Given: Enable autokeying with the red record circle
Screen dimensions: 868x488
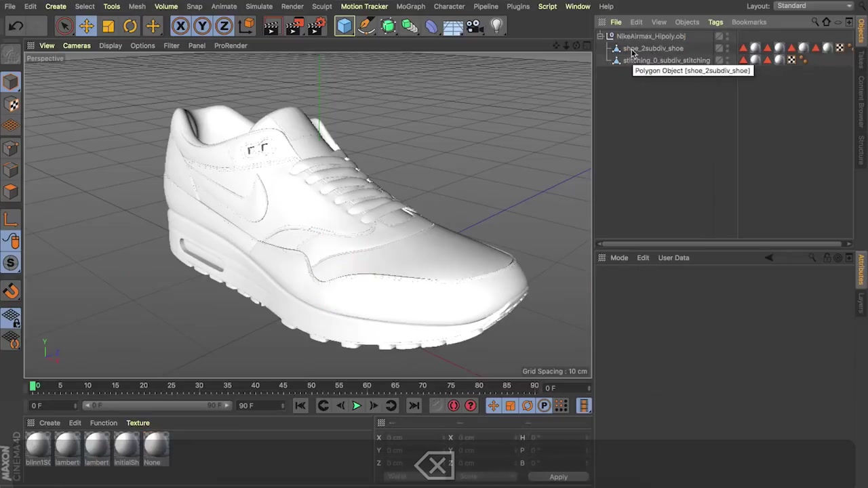Looking at the screenshot, I should 453,405.
